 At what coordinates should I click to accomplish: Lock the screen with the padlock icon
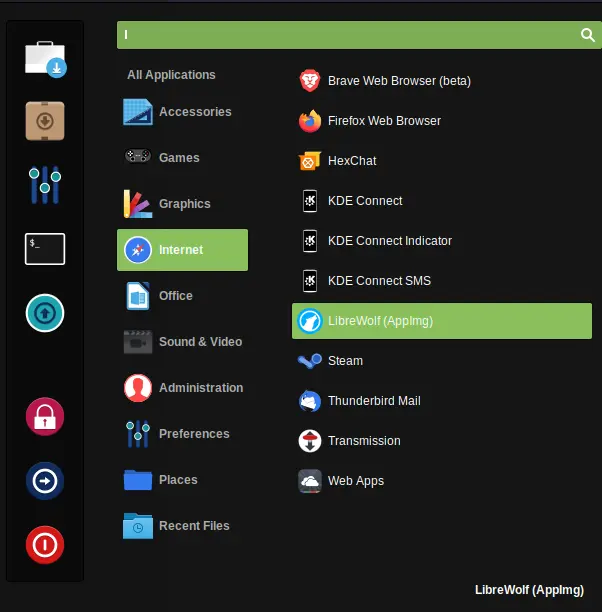pos(45,416)
